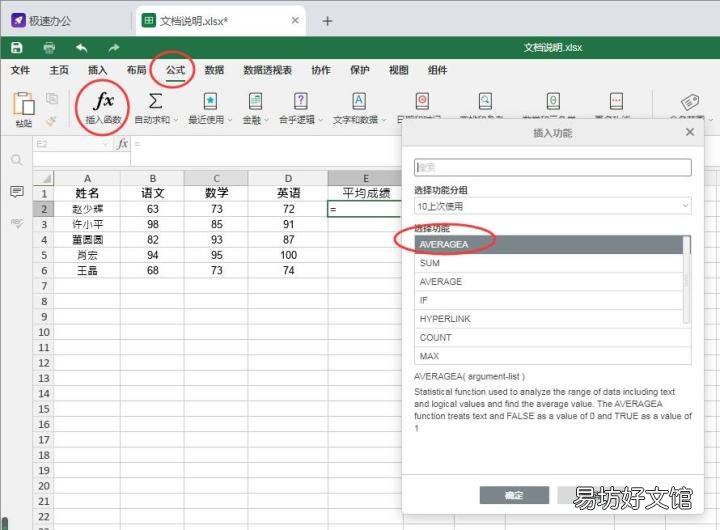Switch to the 主页 tab
Image resolution: width=720 pixels, height=530 pixels.
[x=59, y=70]
